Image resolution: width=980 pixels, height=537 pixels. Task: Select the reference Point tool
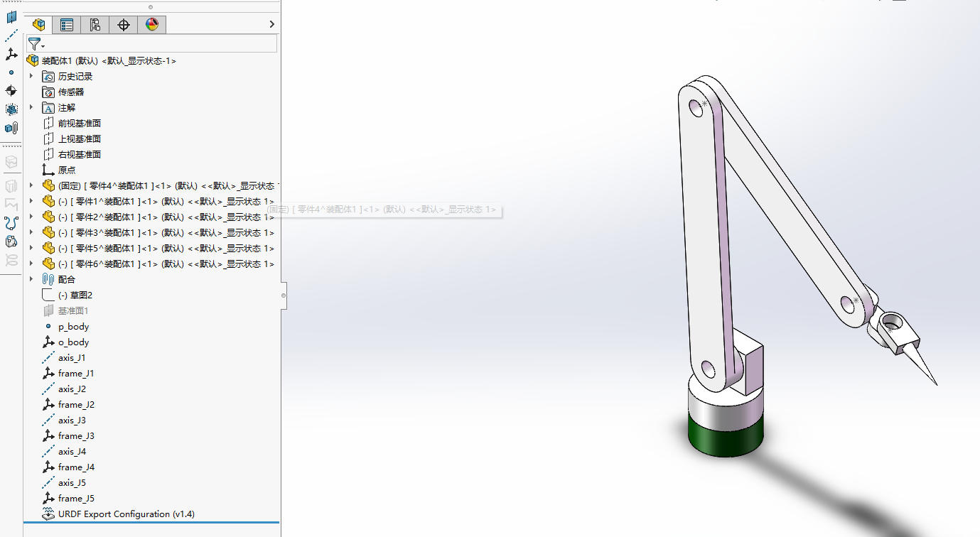coord(11,72)
